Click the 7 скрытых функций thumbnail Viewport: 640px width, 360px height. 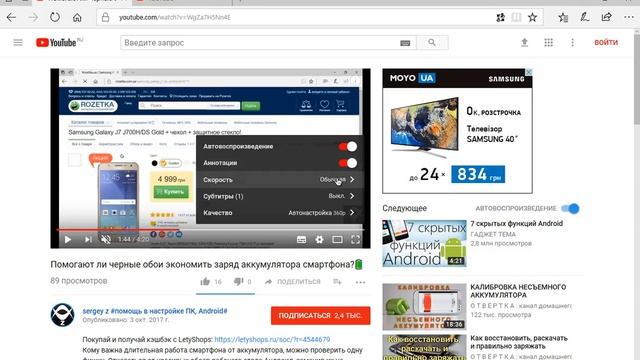click(424, 243)
